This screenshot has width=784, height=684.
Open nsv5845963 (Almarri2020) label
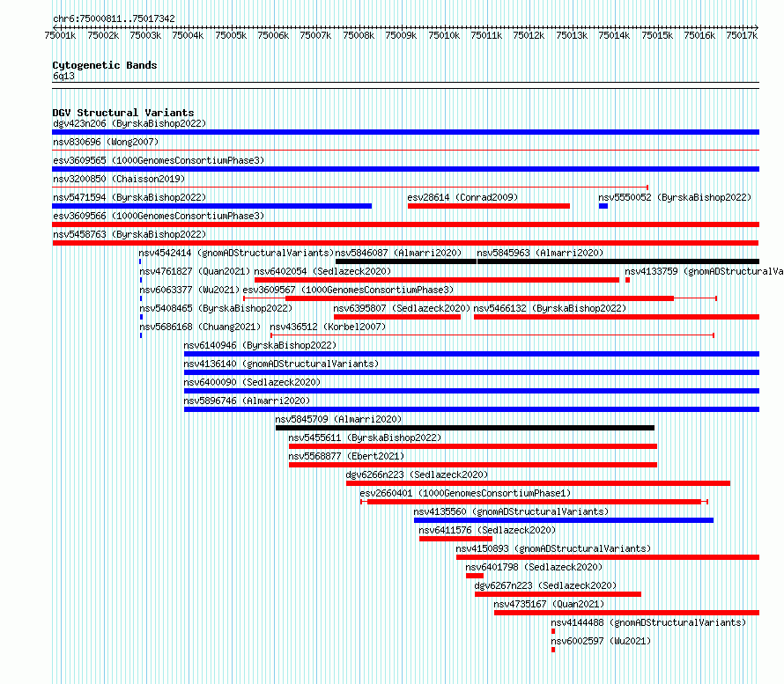(x=540, y=253)
